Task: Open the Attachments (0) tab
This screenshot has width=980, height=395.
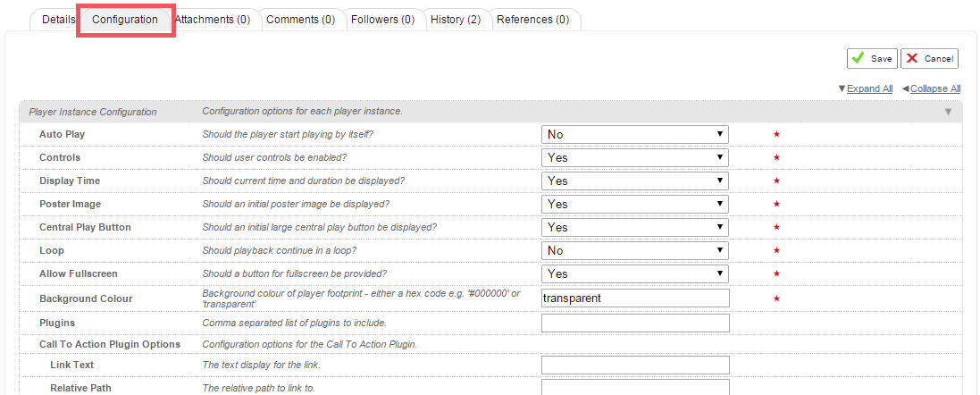Action: (213, 20)
